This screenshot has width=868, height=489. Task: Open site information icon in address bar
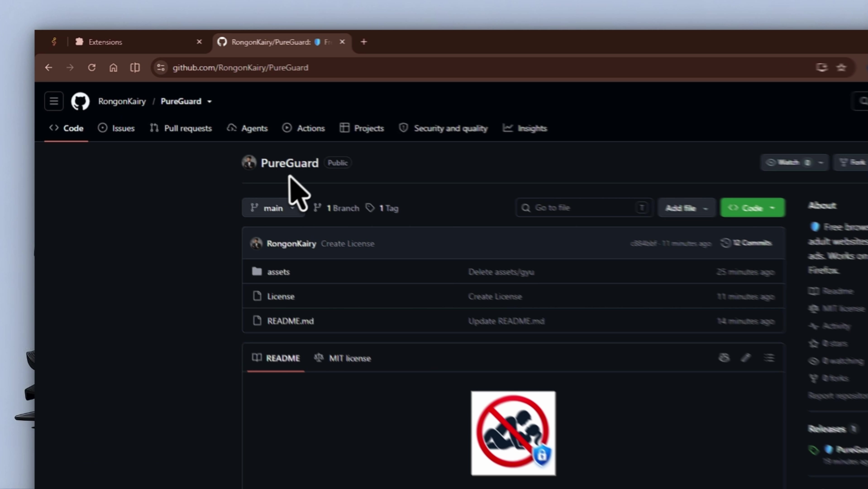tap(161, 68)
